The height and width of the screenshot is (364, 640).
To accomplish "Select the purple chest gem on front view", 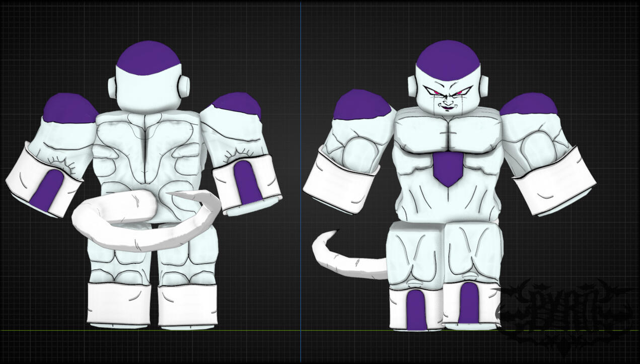I will (x=447, y=169).
